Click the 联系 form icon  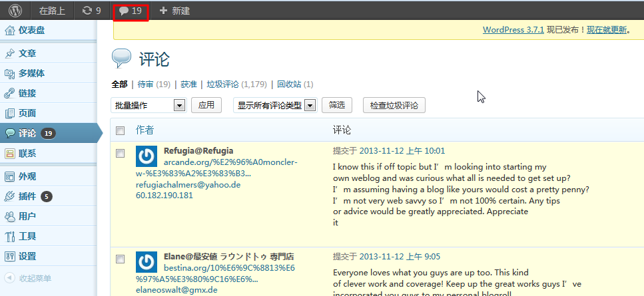9,154
